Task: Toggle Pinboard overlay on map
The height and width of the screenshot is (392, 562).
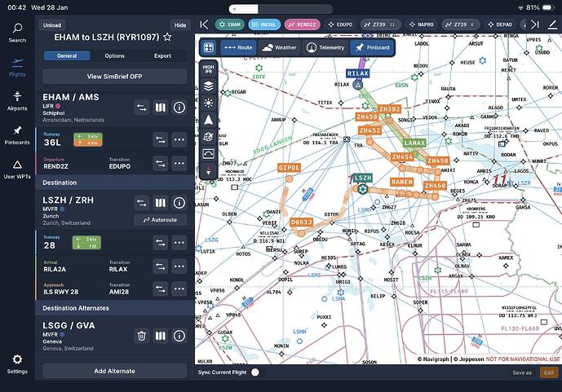Action: click(x=373, y=47)
